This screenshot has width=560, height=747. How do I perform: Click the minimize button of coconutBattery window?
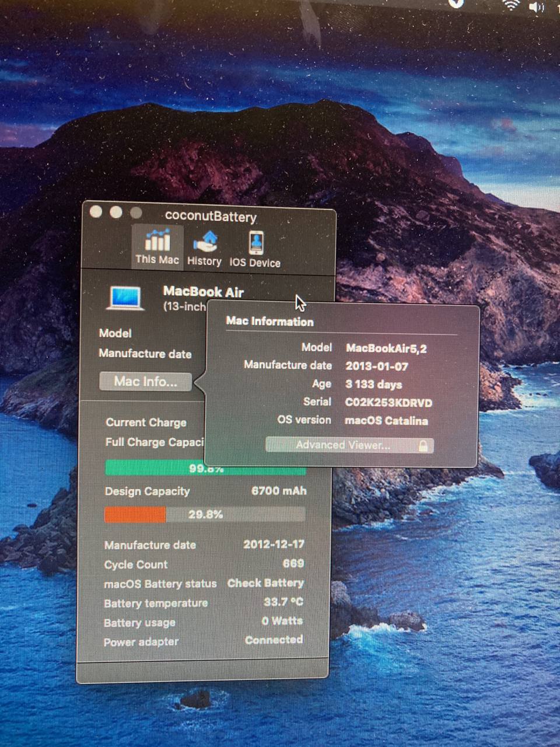[116, 212]
